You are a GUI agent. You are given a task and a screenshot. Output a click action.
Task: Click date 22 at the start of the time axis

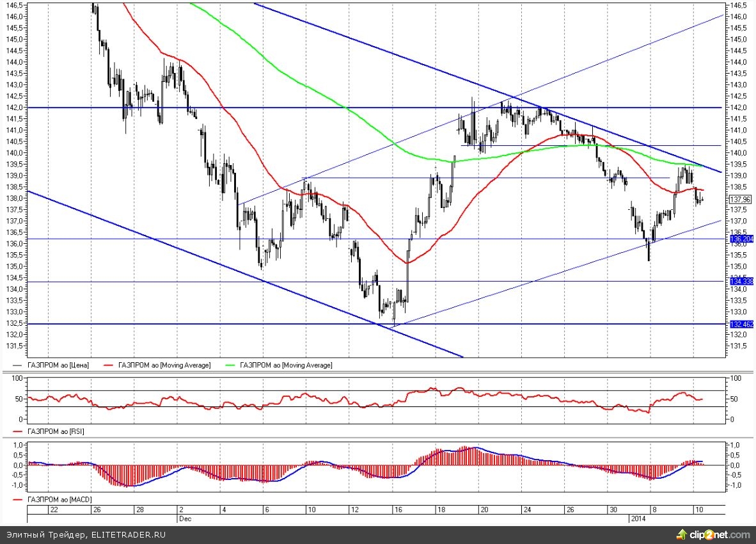(x=54, y=509)
